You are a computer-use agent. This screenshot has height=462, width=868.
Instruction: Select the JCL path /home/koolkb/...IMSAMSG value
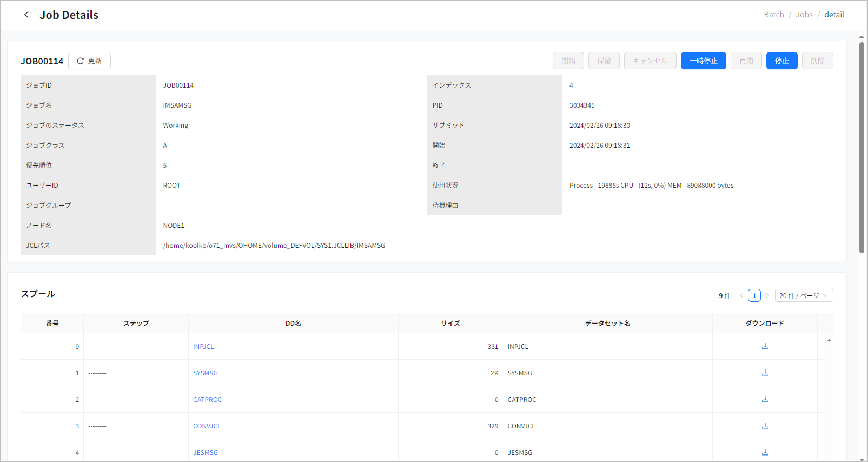[x=274, y=246]
